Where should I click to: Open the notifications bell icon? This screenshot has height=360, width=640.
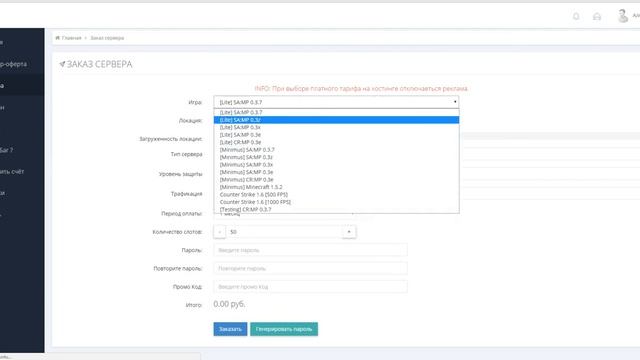(576, 16)
